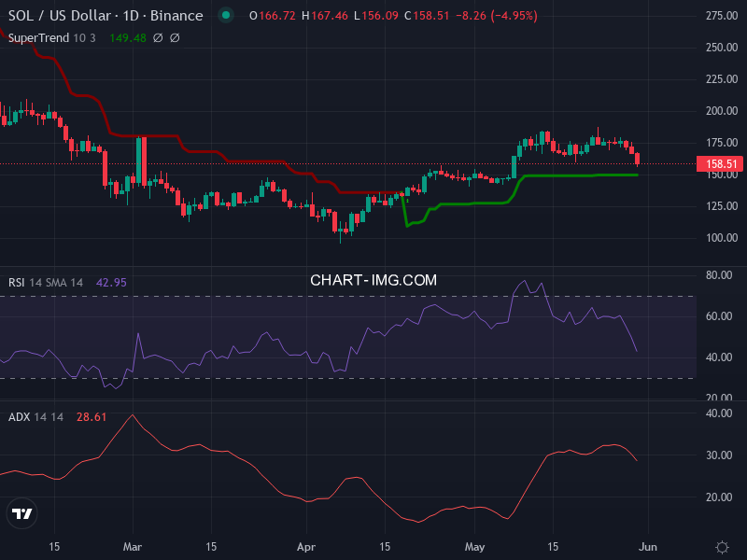747x560 pixels.
Task: Click the red current price tag 158.51
Action: [719, 164]
